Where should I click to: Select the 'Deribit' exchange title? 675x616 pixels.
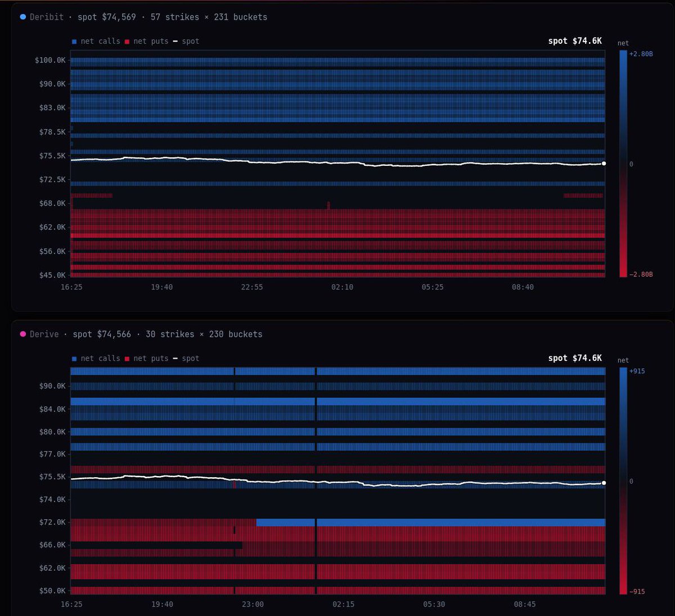coord(47,17)
